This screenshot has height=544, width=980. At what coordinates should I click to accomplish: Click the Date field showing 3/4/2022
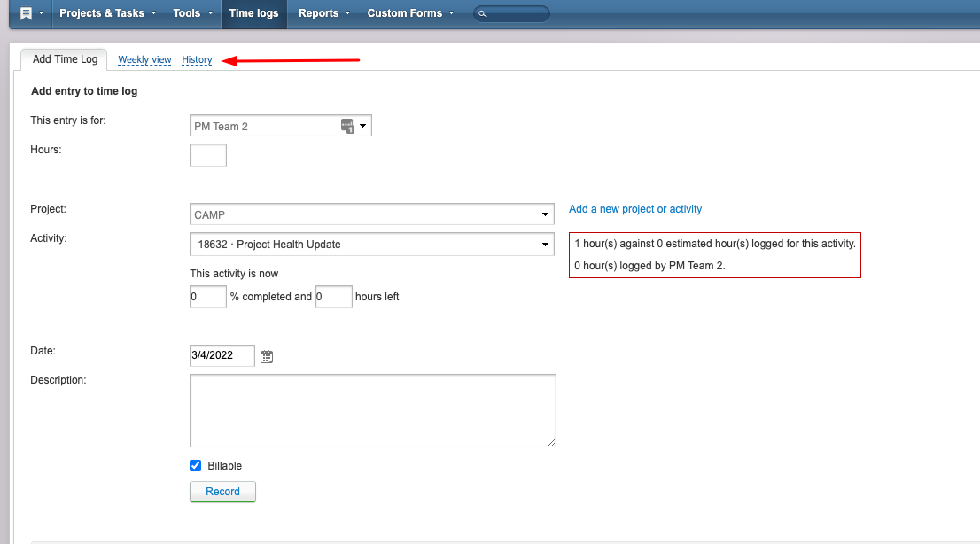pos(222,355)
